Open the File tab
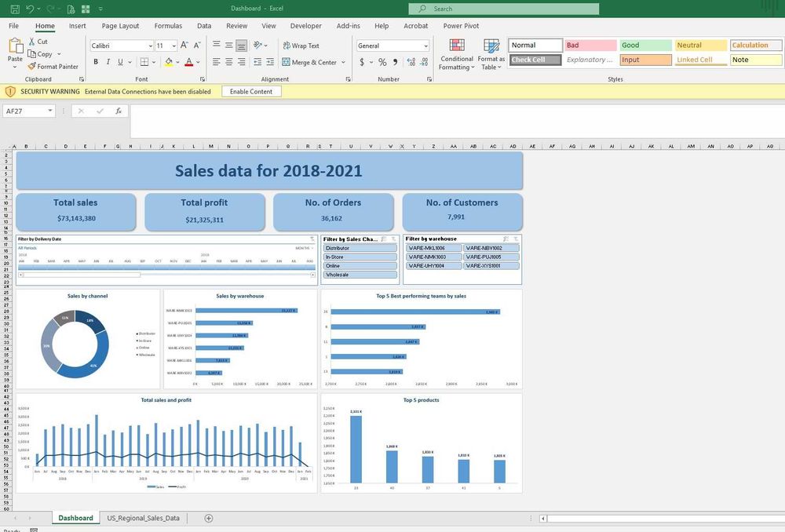 (x=13, y=26)
